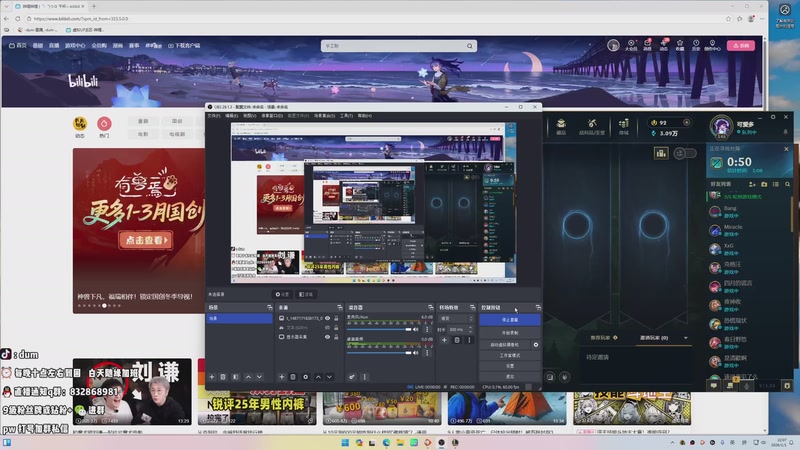Adjust the first audio track volume slider
The image size is (800, 450).
tap(380, 330)
